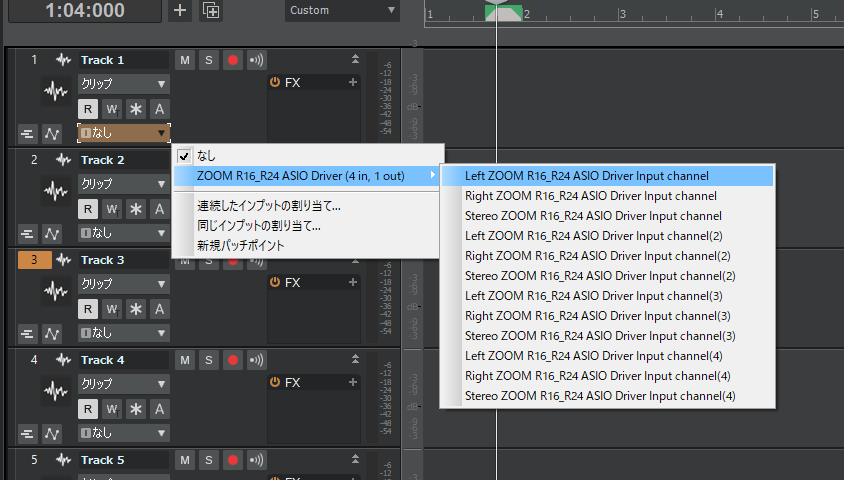Toggle Track 3 FX power button
844x480 pixels.
tap(275, 283)
